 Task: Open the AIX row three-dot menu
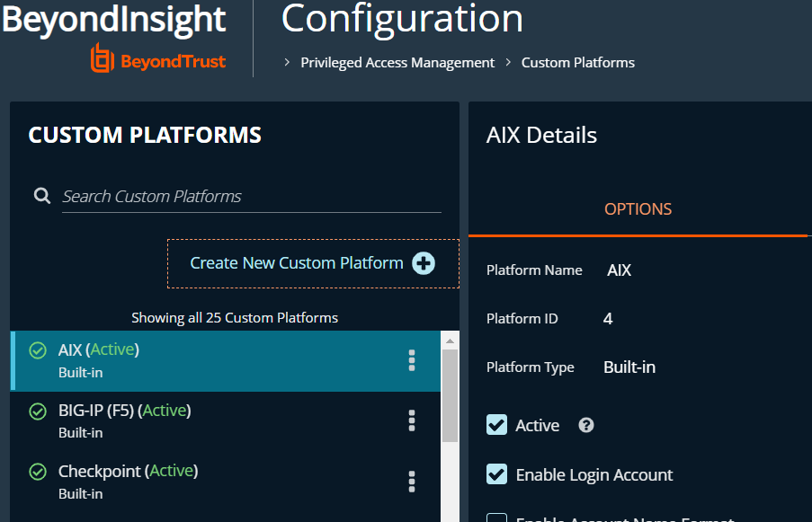click(412, 360)
